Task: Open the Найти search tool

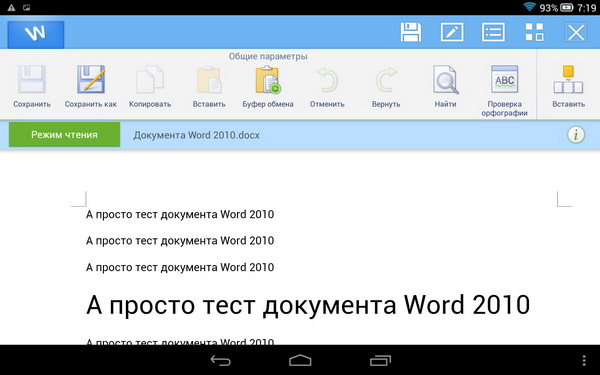Action: 445,86
